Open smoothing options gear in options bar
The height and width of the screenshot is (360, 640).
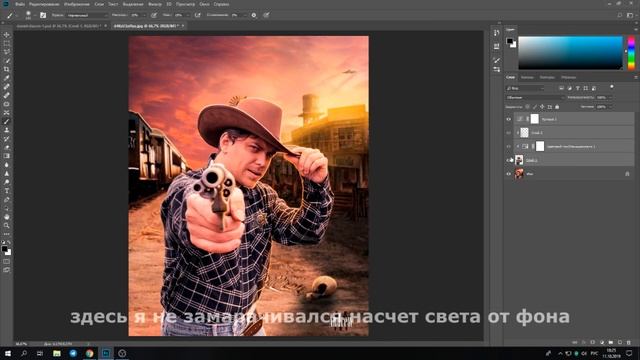point(254,15)
